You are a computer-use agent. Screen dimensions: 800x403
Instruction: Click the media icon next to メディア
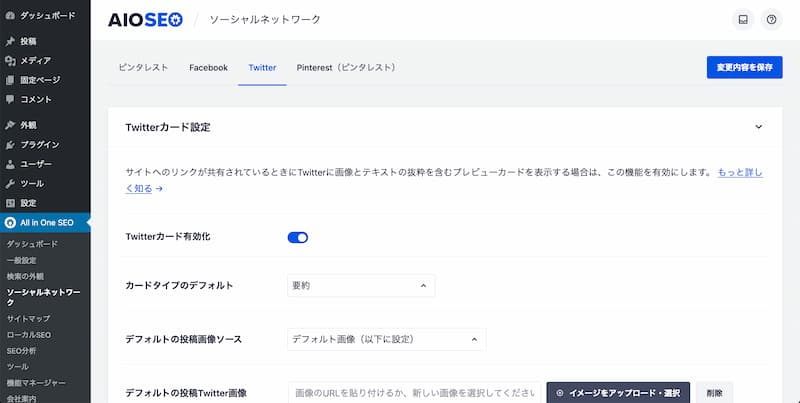point(10,61)
